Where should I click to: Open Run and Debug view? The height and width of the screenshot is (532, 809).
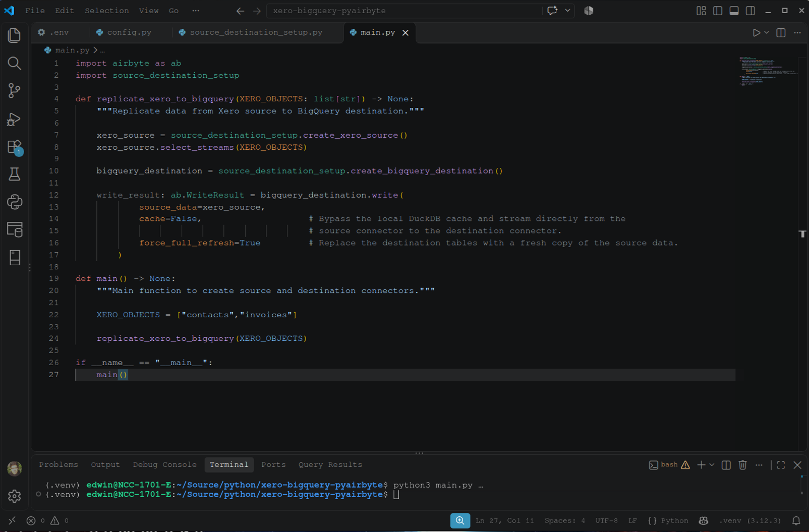point(15,119)
